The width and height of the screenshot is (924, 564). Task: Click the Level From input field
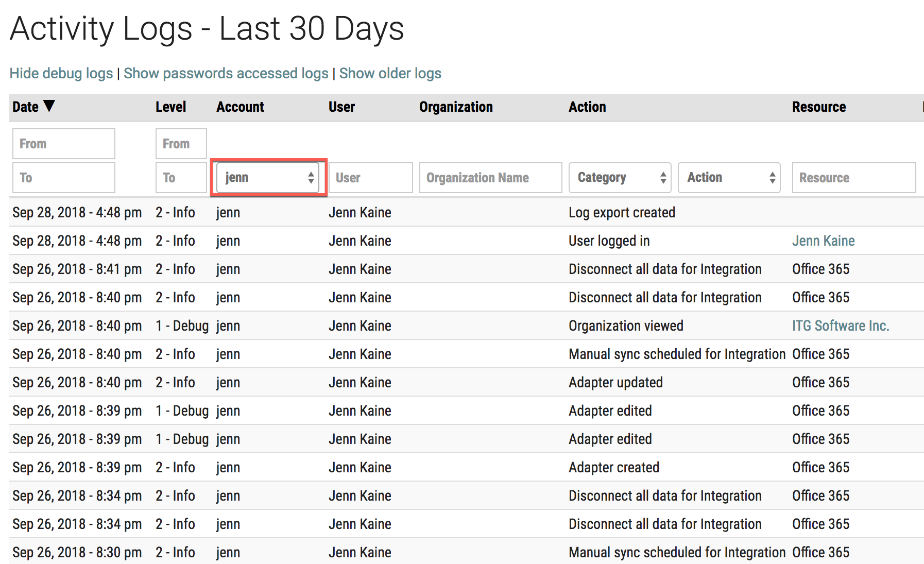click(x=181, y=144)
